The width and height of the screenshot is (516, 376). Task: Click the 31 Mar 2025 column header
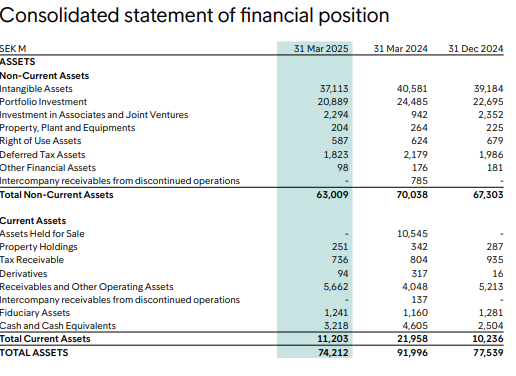[x=321, y=49]
